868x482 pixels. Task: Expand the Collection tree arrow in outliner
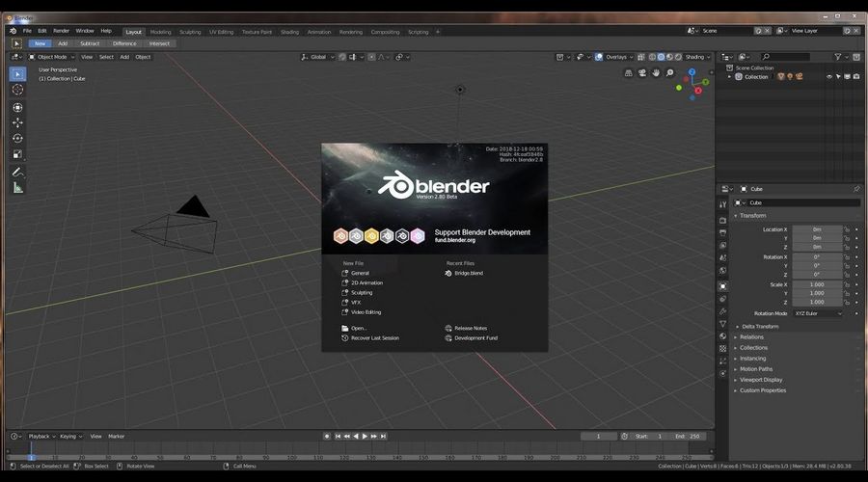[730, 77]
